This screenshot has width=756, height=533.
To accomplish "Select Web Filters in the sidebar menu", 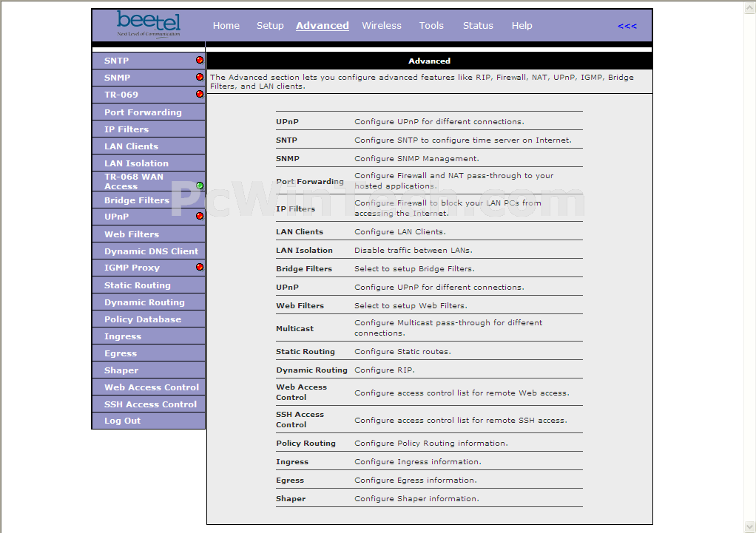I will coord(132,234).
